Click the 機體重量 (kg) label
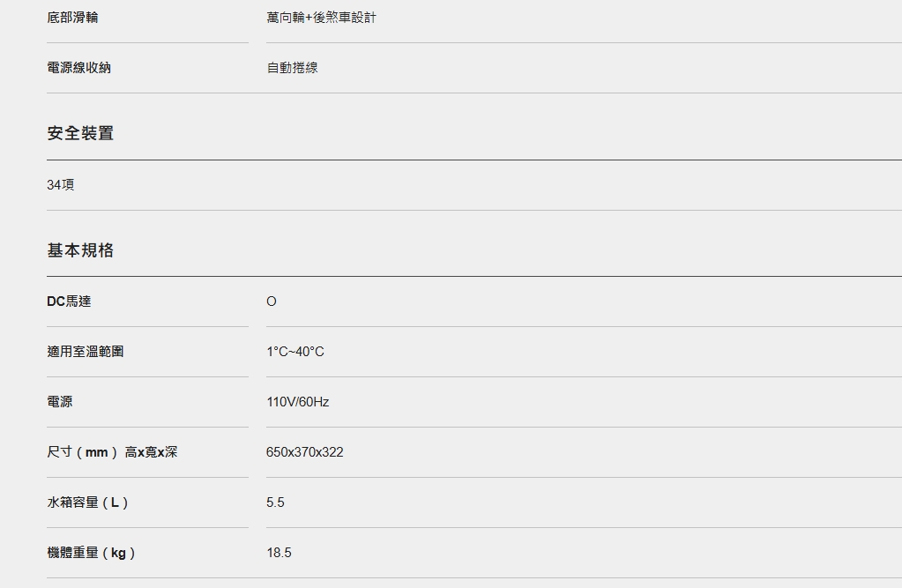 pyautogui.click(x=91, y=553)
